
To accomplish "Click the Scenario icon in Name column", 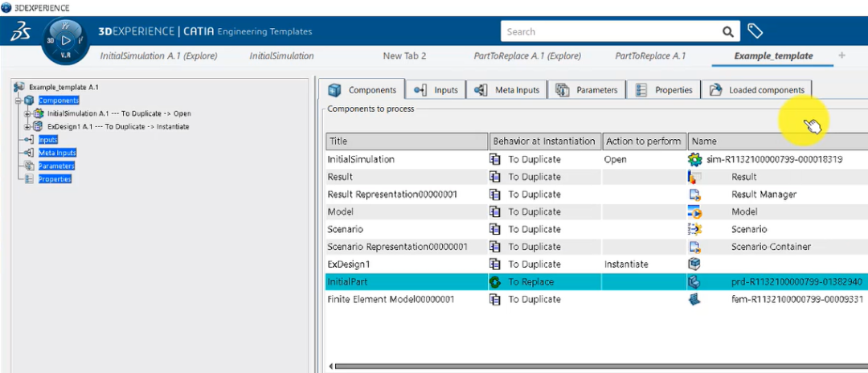I will (x=694, y=229).
